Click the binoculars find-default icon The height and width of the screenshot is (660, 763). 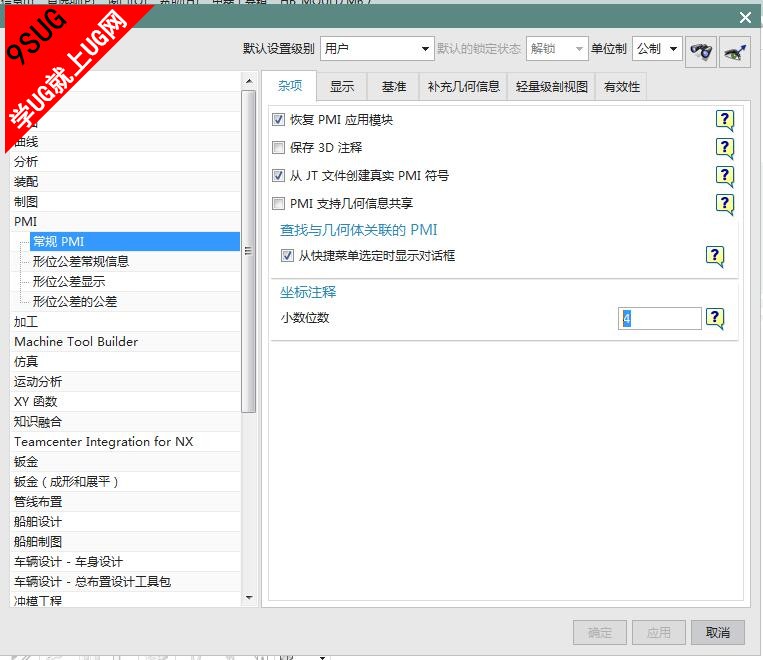[x=700, y=51]
